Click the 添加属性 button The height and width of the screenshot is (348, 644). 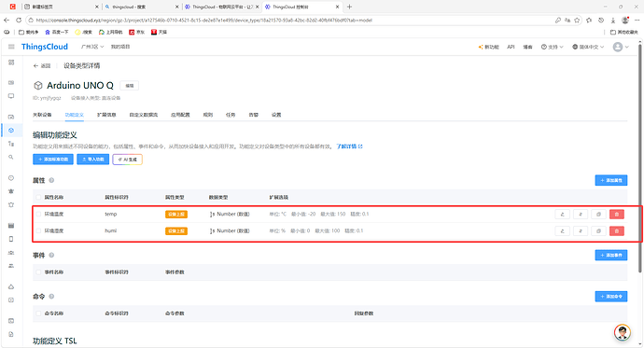tap(611, 180)
